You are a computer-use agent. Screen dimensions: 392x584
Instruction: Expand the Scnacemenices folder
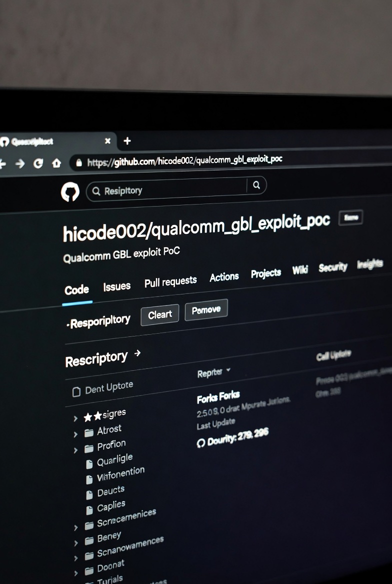76,527
